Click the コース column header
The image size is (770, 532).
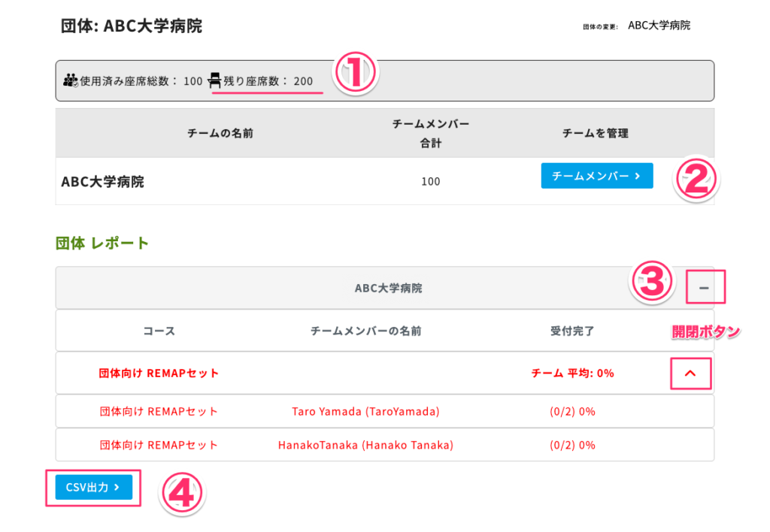[159, 331]
